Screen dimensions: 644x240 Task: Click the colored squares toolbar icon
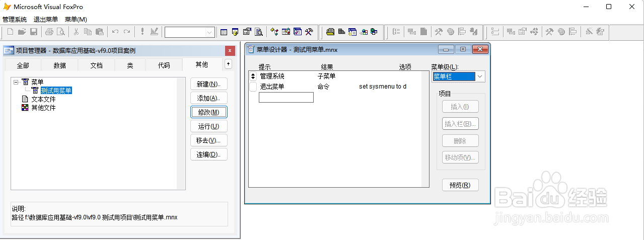364,32
